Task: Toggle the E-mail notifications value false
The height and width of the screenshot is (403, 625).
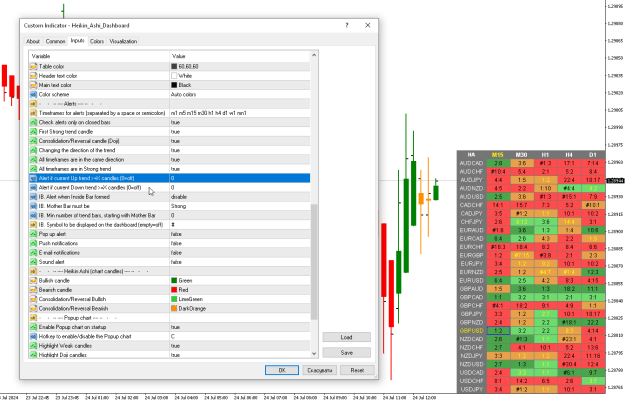Action: click(240, 253)
